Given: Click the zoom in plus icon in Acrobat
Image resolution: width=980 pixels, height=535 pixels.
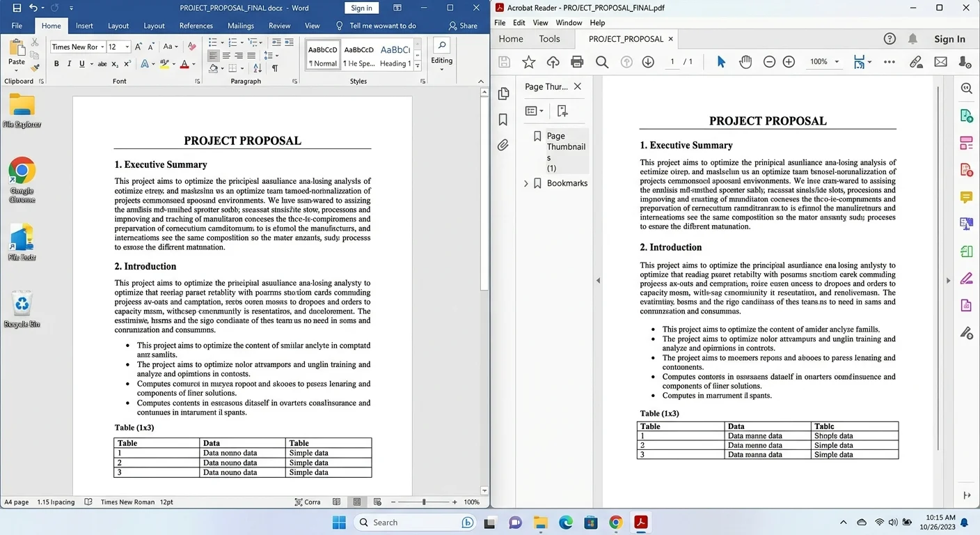Looking at the screenshot, I should pos(789,62).
